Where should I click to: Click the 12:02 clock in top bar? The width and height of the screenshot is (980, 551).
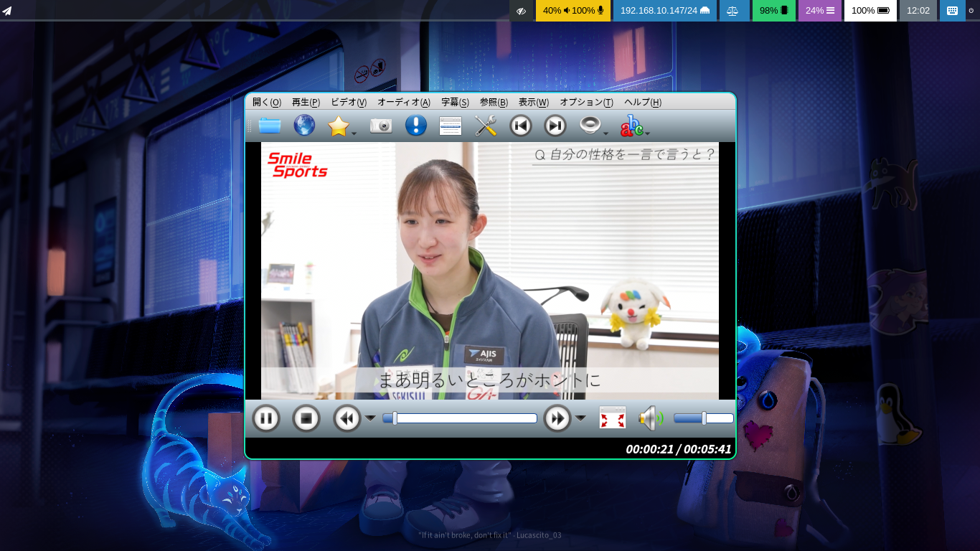point(918,11)
